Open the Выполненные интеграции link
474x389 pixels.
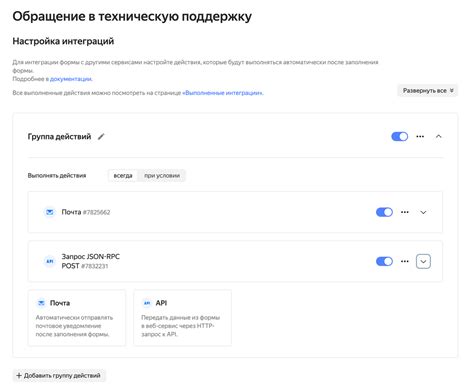click(x=223, y=93)
